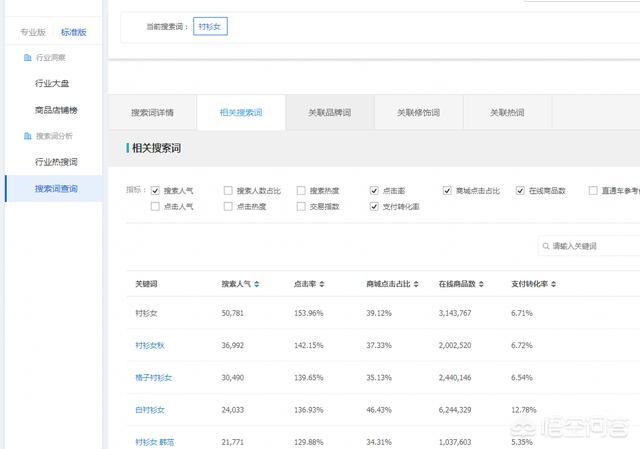Click the 2,440,146 online products value
The width and height of the screenshot is (640, 449).
(455, 378)
